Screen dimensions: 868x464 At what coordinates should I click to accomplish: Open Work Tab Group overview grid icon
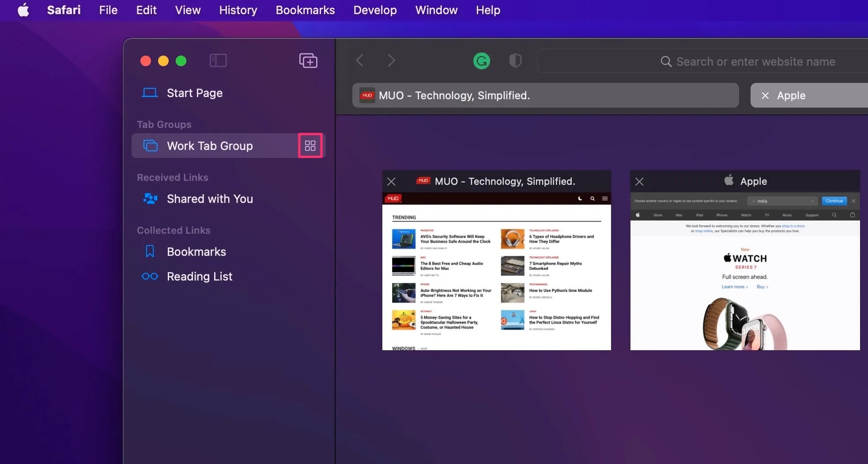[310, 145]
